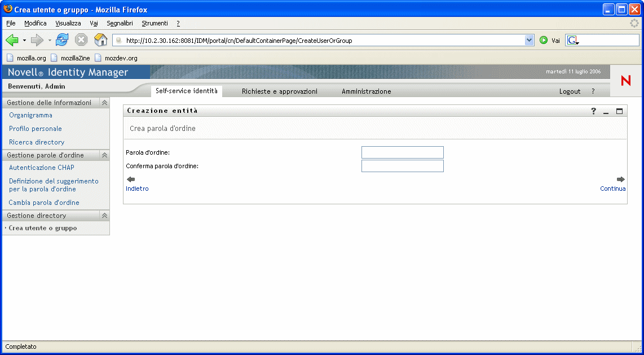Switch to the Amministrazione tab

point(367,91)
